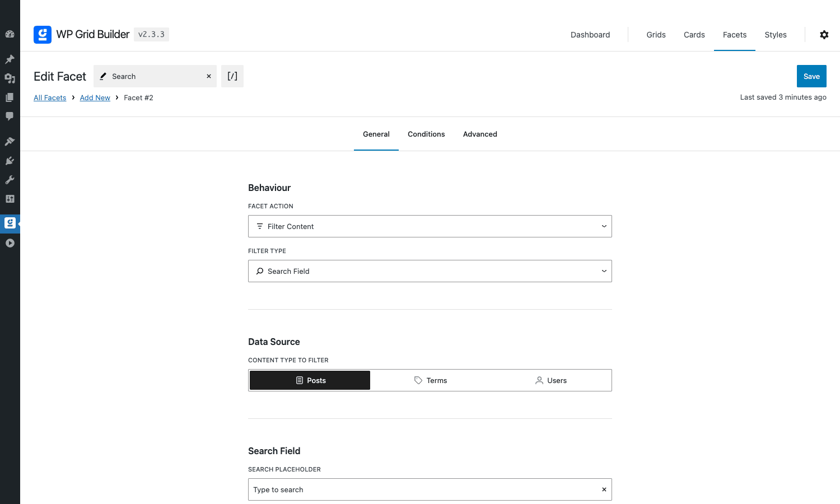The image size is (840, 504).
Task: Clear the search placeholder text with x
Action: click(604, 489)
